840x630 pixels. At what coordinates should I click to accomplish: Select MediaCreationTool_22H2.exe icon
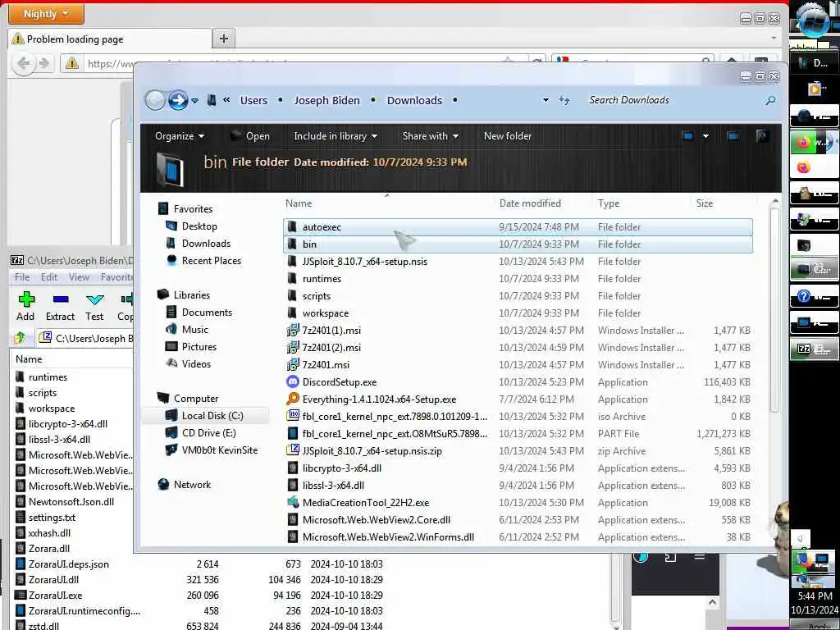(x=293, y=503)
